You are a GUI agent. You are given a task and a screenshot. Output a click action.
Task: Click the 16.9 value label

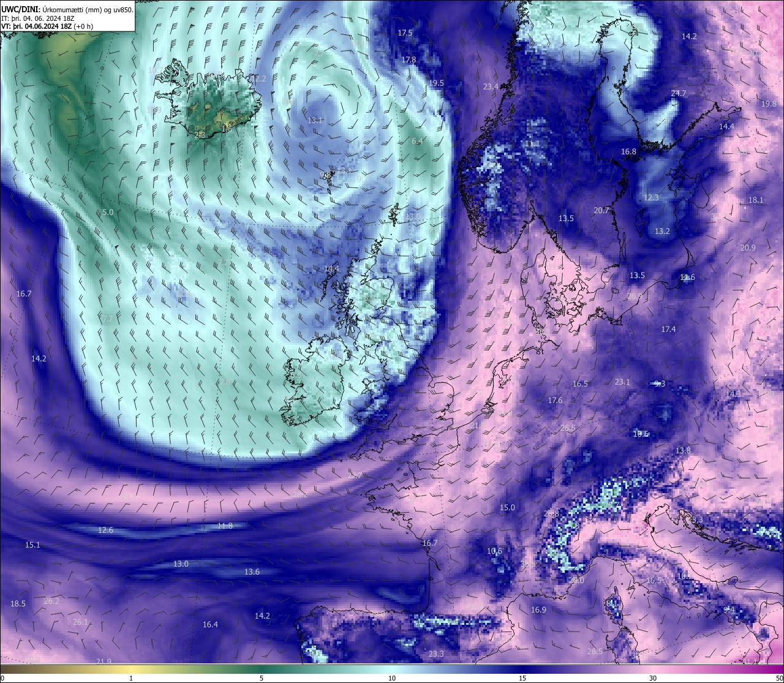coord(538,610)
